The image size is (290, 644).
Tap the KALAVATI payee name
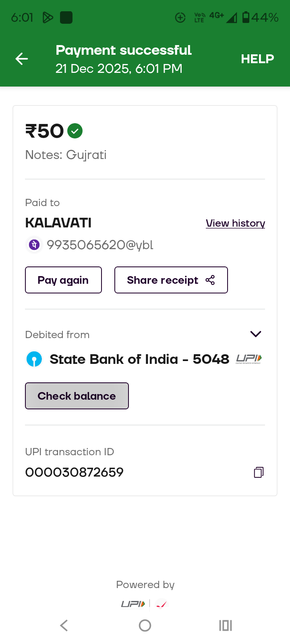pos(58,223)
